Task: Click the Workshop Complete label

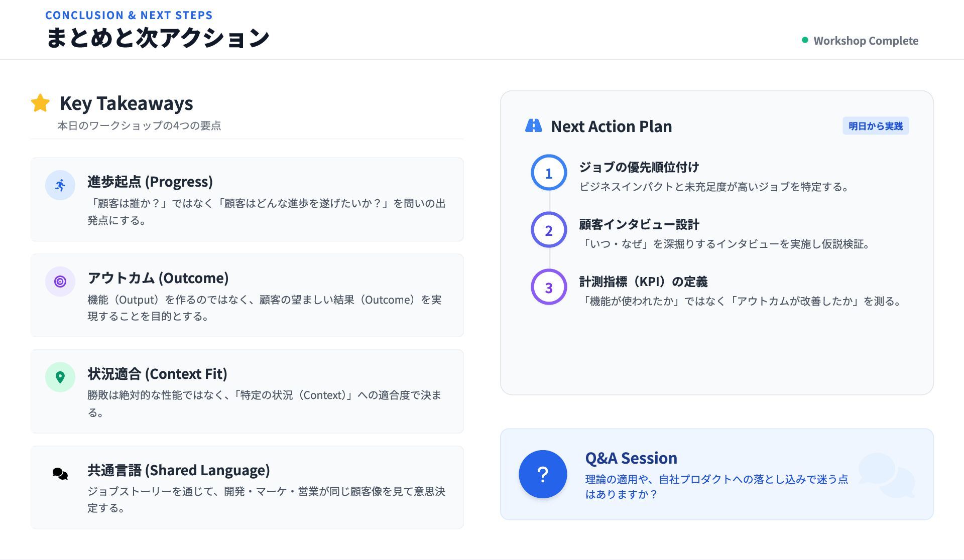Action: click(866, 41)
